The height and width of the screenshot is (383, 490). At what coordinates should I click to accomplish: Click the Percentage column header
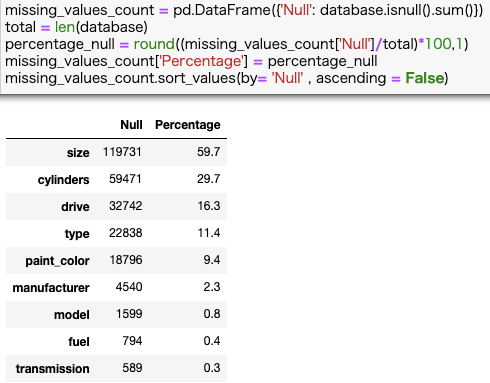pos(188,125)
